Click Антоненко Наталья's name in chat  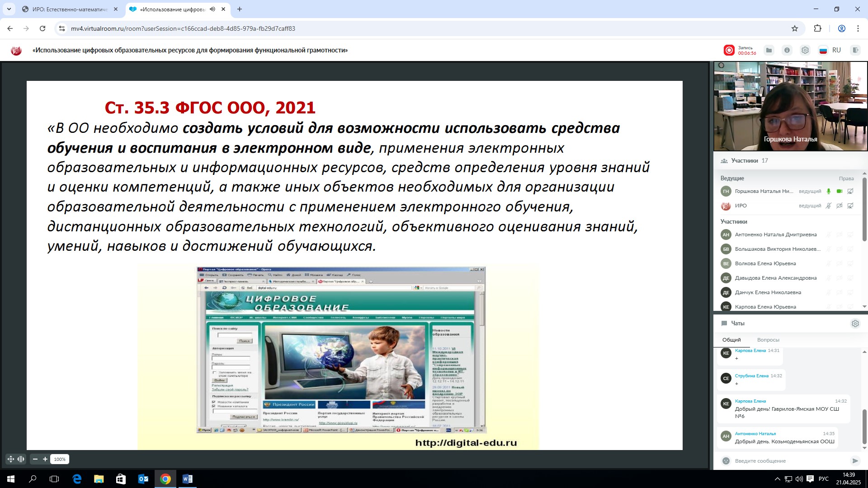click(755, 434)
